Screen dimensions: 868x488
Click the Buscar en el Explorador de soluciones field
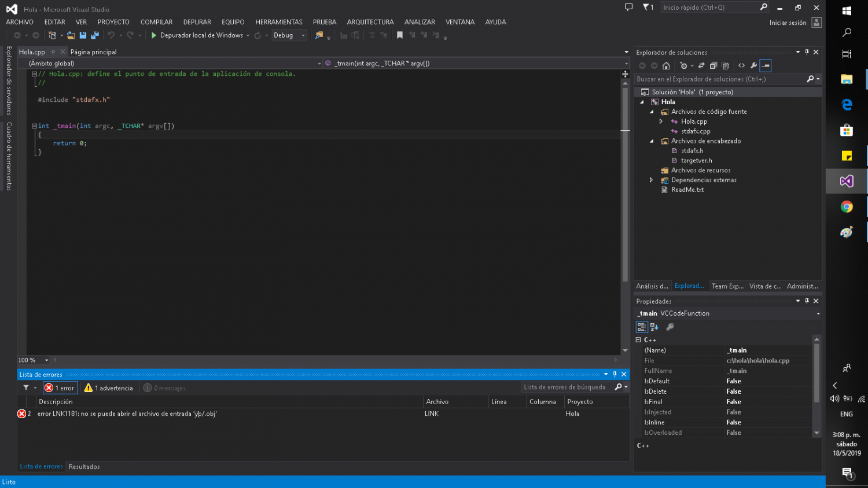tap(720, 79)
